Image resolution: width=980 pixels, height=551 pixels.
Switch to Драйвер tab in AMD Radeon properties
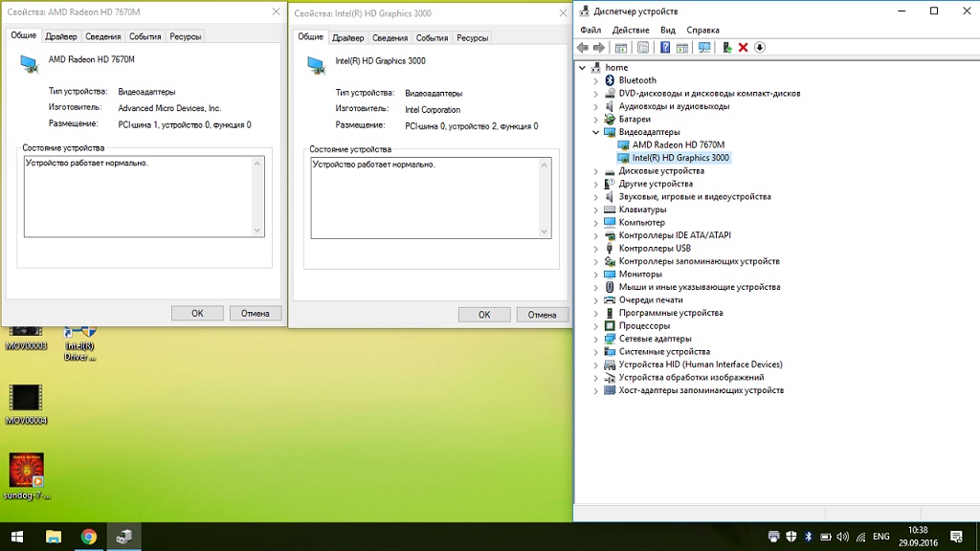click(61, 37)
